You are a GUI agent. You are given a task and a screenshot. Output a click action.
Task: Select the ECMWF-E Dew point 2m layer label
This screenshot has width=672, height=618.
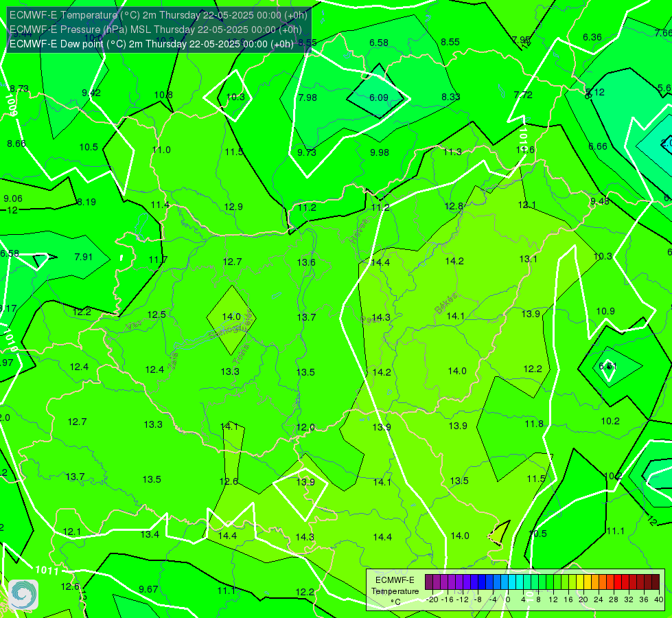(x=151, y=44)
